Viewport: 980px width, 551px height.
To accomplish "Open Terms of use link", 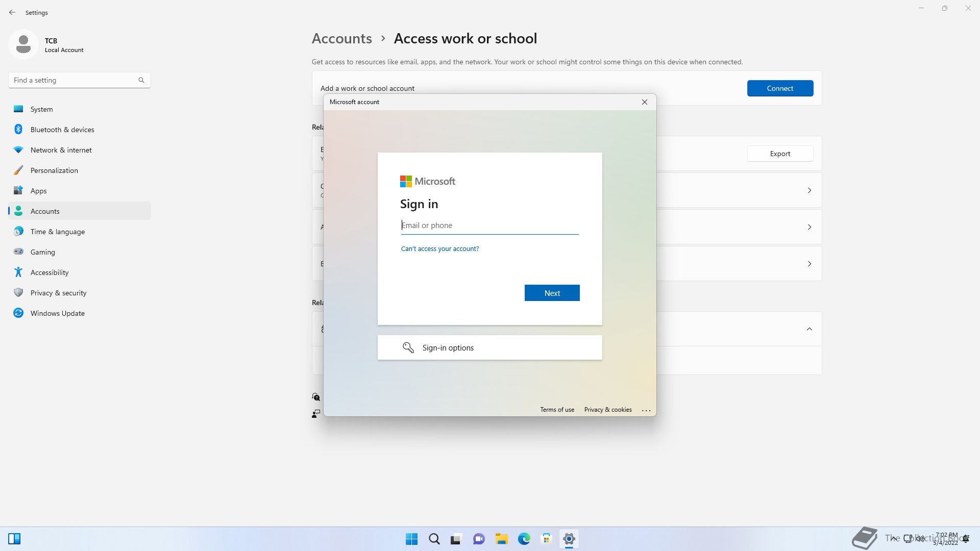I will pos(557,410).
